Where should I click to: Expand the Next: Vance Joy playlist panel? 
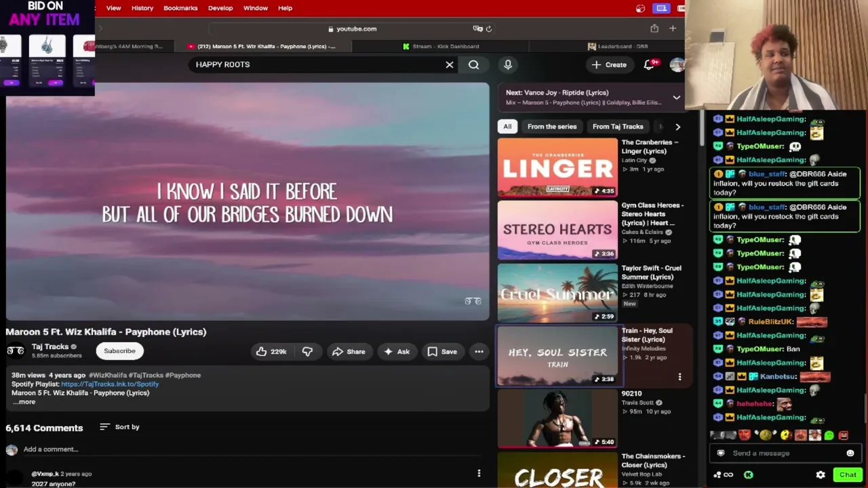click(x=676, y=98)
